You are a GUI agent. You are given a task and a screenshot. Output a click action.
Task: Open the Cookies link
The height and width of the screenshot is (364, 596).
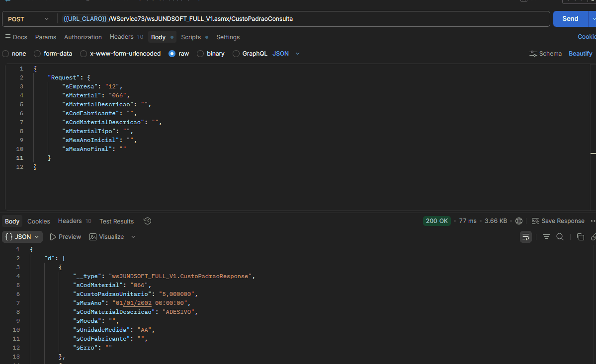tap(587, 37)
